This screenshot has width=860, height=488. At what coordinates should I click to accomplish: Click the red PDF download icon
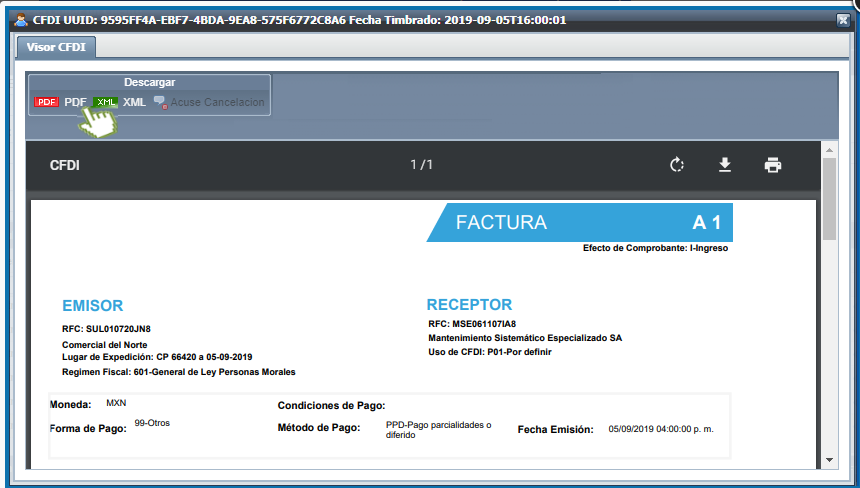(46, 102)
